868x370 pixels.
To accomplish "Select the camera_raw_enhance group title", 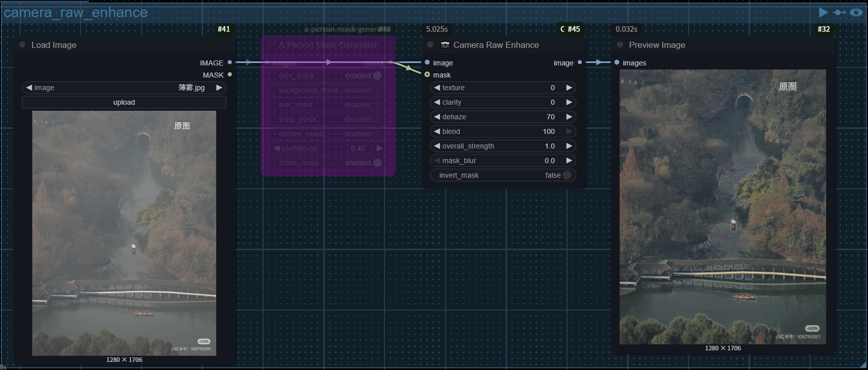I will click(76, 13).
